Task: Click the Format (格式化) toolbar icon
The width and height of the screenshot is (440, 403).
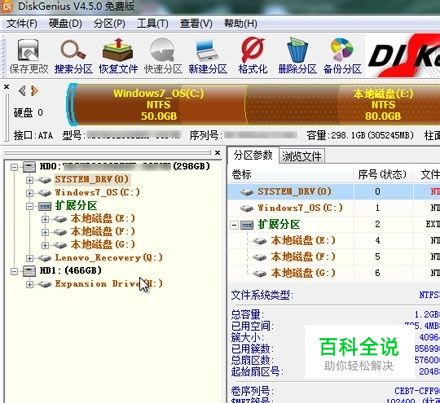Action: coord(253,56)
